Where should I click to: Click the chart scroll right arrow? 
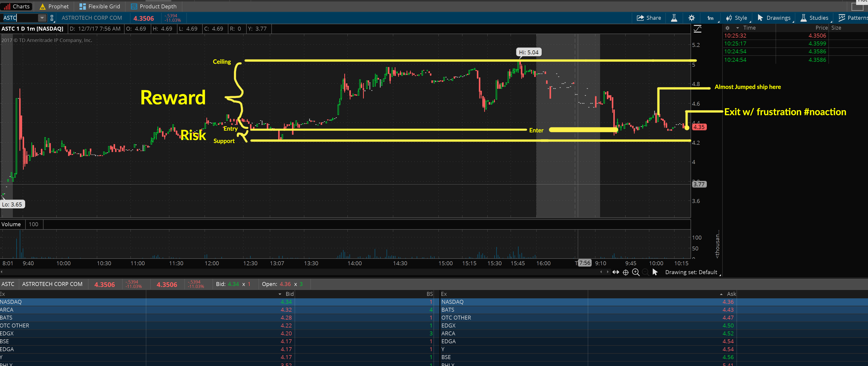tap(608, 272)
